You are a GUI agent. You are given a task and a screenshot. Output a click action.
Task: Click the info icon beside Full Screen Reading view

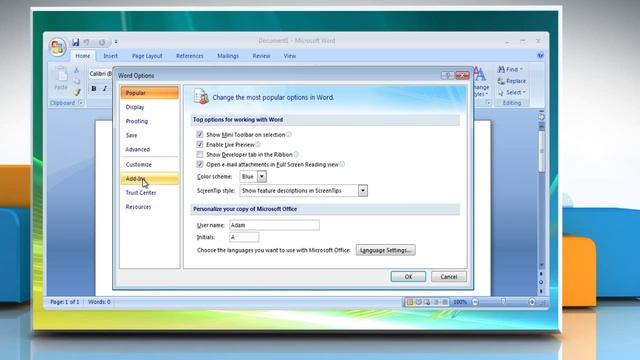click(x=342, y=164)
